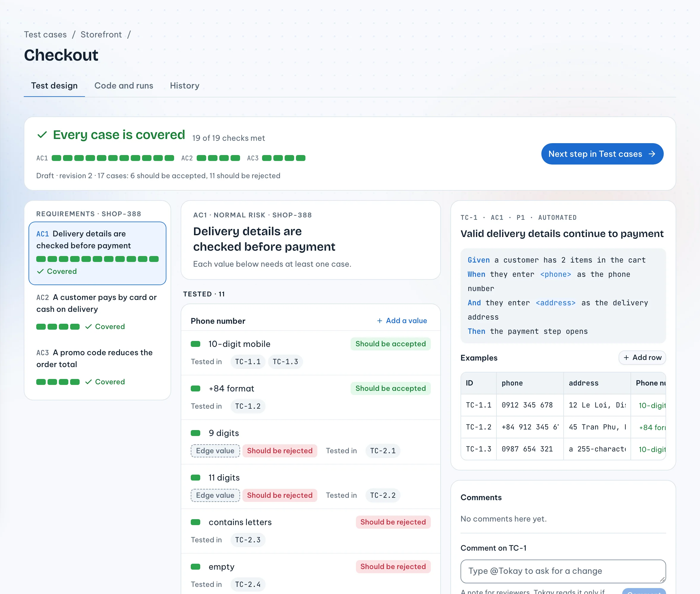700x594 pixels.
Task: Click green status pill beside +84 format
Action: pos(196,388)
